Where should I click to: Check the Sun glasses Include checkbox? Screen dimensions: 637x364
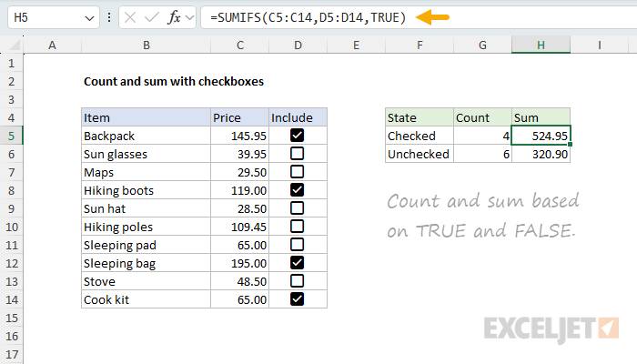click(x=297, y=154)
